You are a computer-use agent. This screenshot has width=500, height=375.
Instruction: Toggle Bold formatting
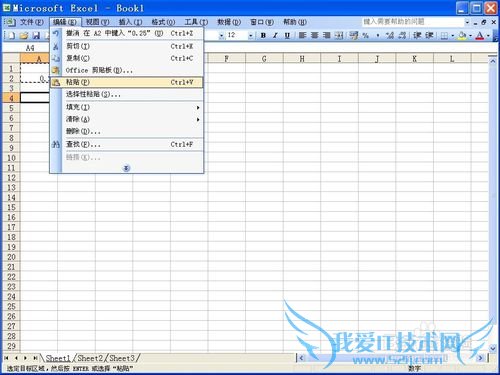pos(263,35)
